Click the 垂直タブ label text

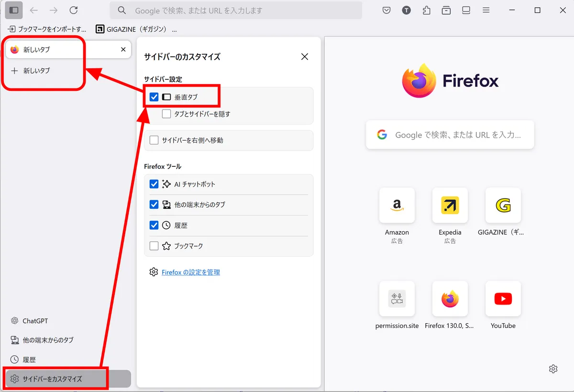click(186, 97)
